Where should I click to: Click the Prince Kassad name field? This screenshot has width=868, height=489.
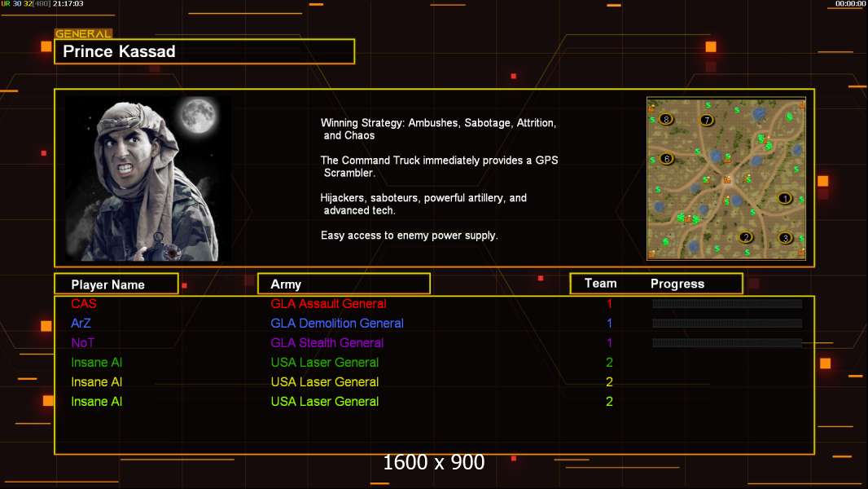[204, 51]
